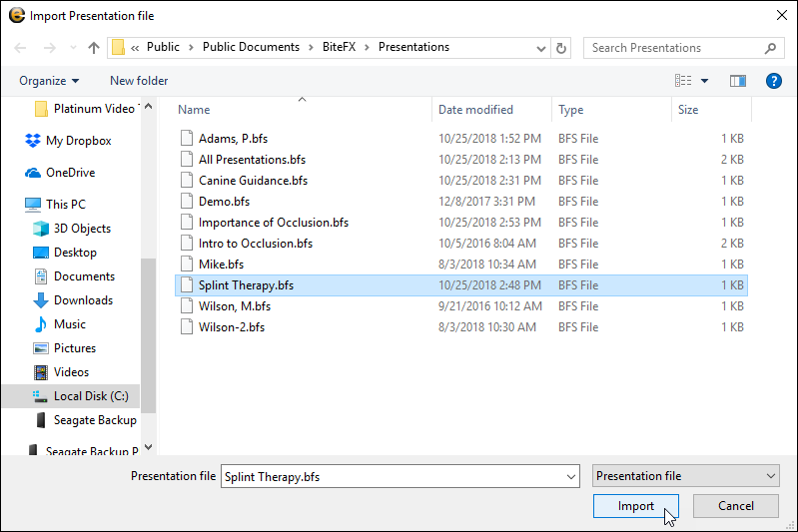Screen dimensions: 798x532
Task: Open the file name history dropdown
Action: tap(570, 476)
